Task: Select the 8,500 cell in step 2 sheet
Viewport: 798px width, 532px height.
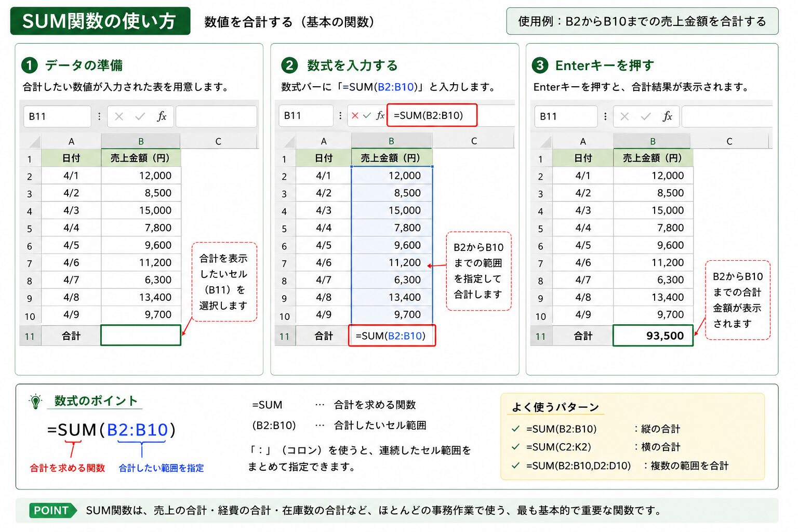Action: 392,193
